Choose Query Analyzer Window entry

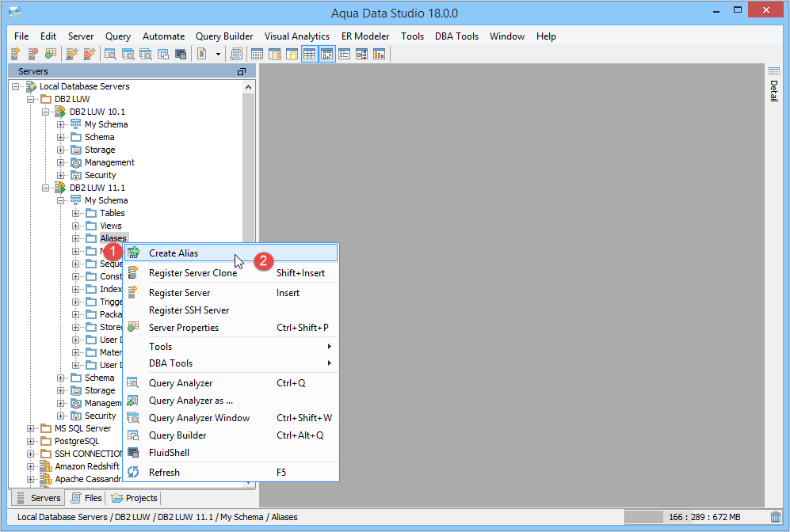pyautogui.click(x=231, y=418)
